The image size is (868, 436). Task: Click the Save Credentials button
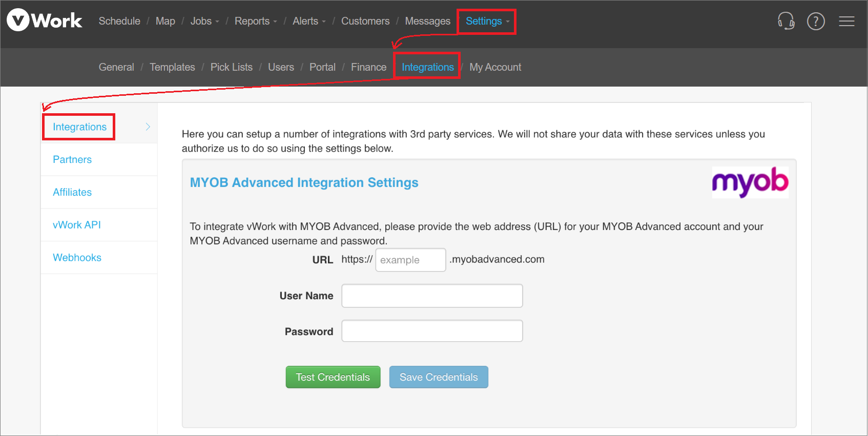click(439, 377)
